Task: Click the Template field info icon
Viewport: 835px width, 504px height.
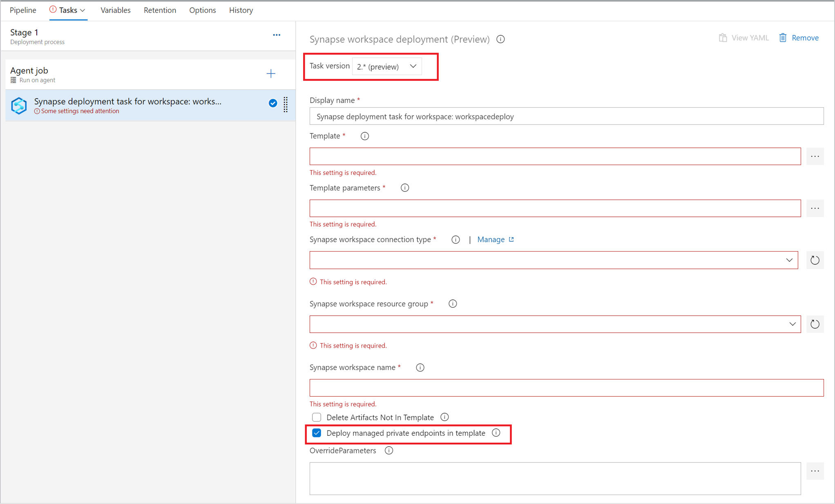Action: [364, 136]
